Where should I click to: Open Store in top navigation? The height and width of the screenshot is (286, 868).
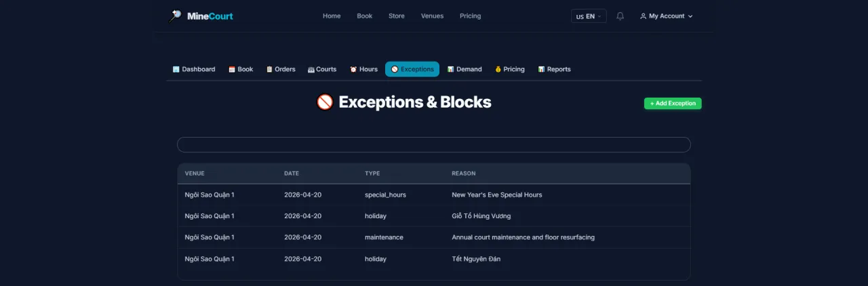point(397,16)
